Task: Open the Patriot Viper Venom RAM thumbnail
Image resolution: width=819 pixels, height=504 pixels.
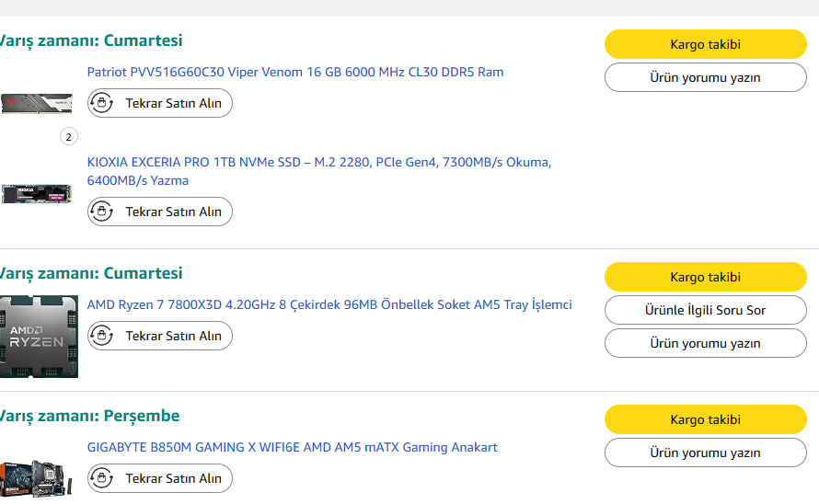Action: click(37, 103)
